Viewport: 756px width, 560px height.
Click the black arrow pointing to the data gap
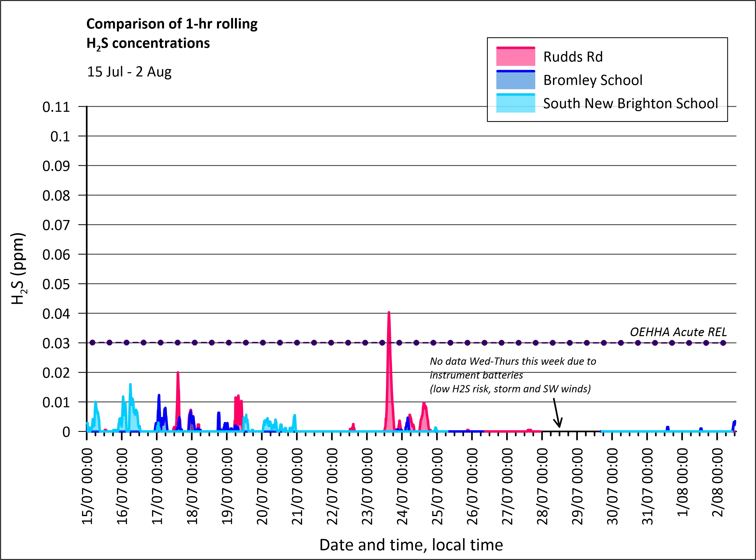click(557, 413)
